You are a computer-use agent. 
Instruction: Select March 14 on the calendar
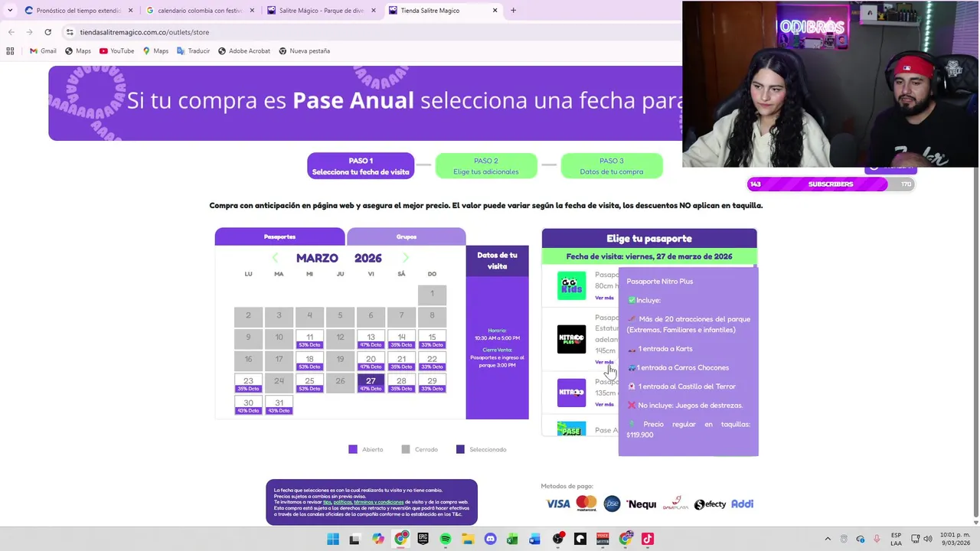point(401,340)
